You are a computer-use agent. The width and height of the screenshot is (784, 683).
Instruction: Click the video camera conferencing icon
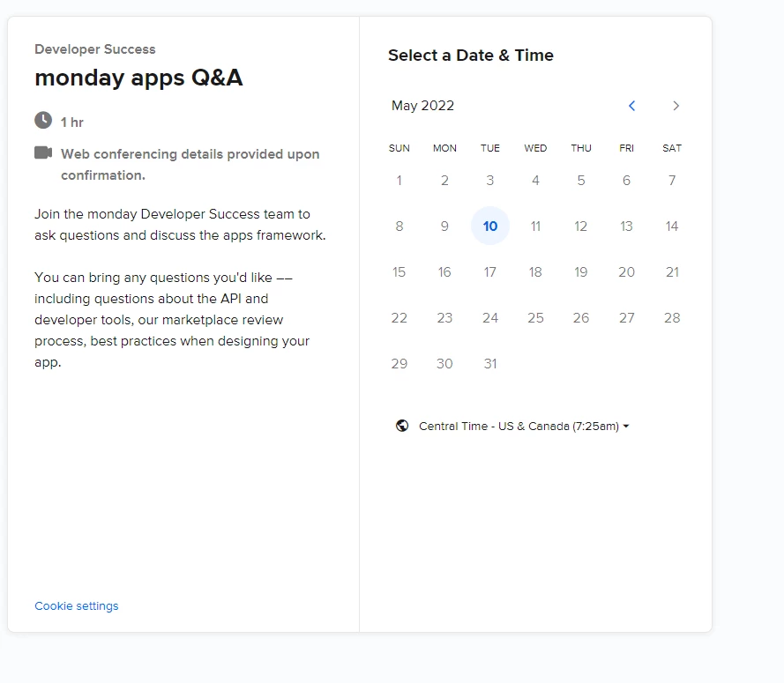(x=43, y=152)
